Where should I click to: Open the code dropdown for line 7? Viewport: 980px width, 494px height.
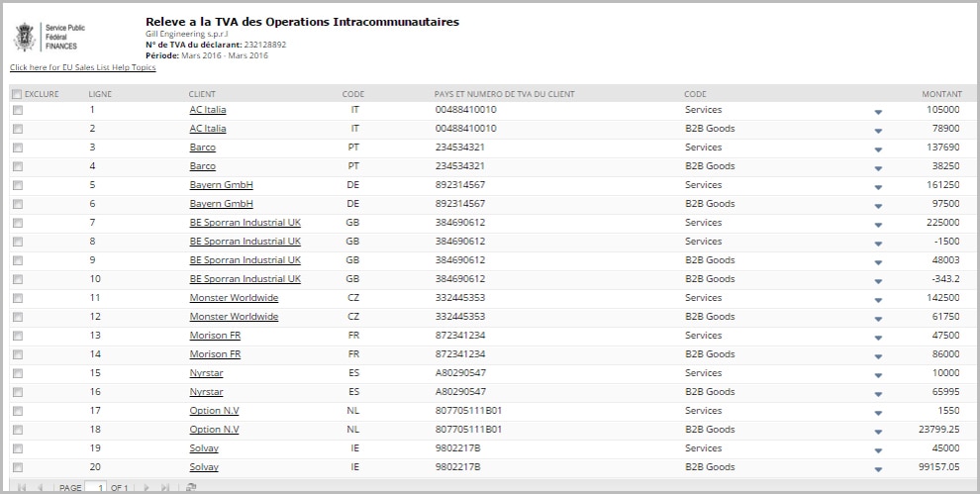878,225
